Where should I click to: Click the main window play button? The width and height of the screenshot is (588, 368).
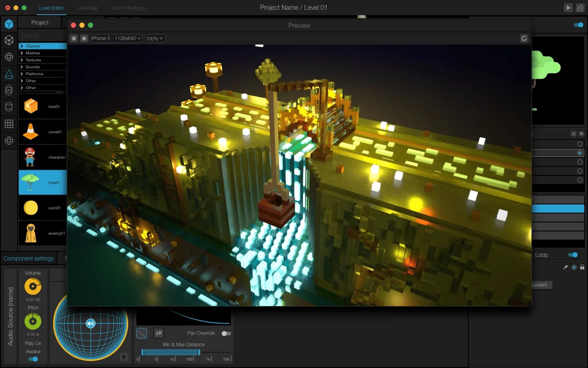point(568,8)
